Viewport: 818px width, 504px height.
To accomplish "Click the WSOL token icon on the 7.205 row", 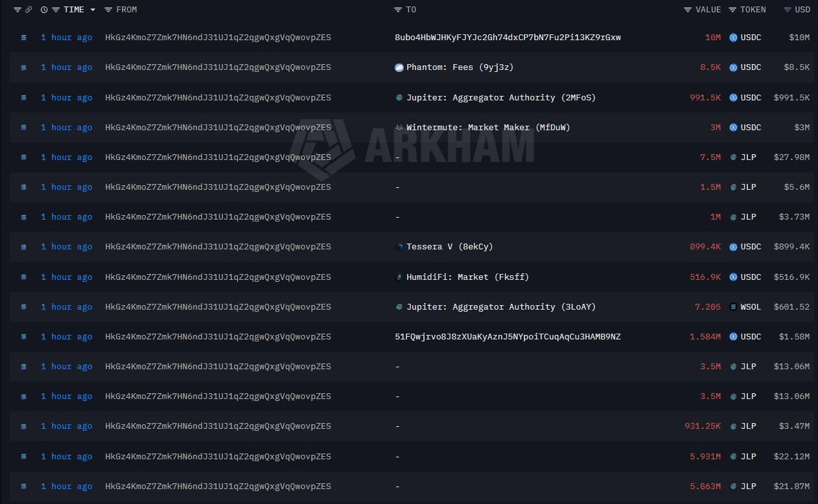I will click(732, 306).
